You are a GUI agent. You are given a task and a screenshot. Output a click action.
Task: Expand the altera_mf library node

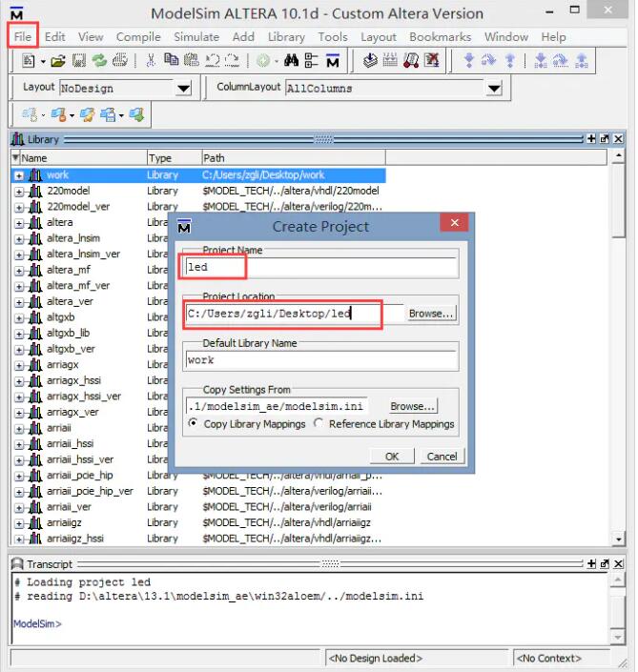pos(19,271)
